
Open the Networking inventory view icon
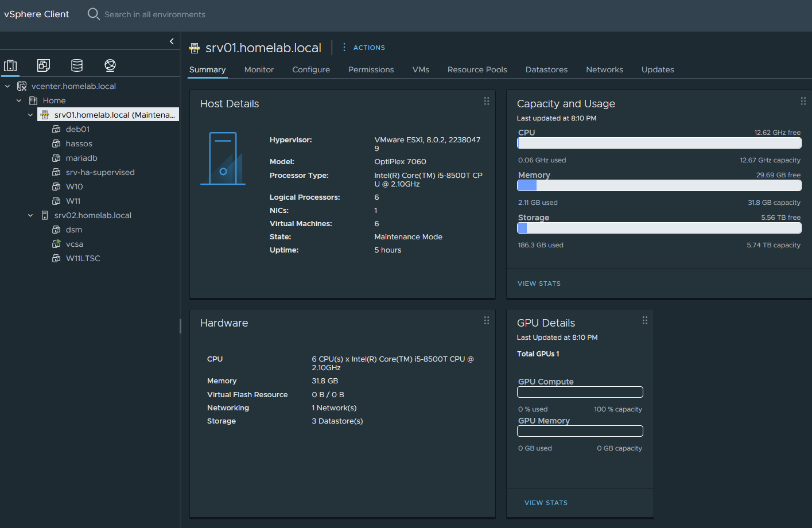[110, 65]
